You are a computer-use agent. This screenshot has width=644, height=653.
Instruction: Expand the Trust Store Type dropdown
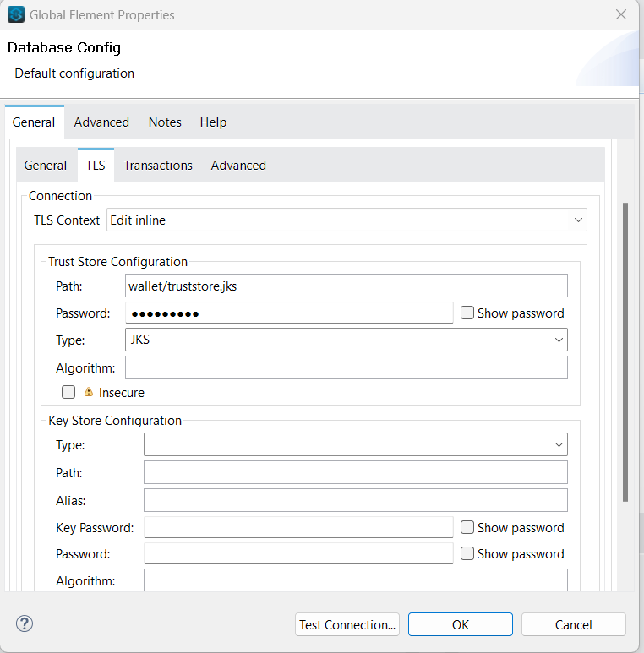tap(347, 340)
